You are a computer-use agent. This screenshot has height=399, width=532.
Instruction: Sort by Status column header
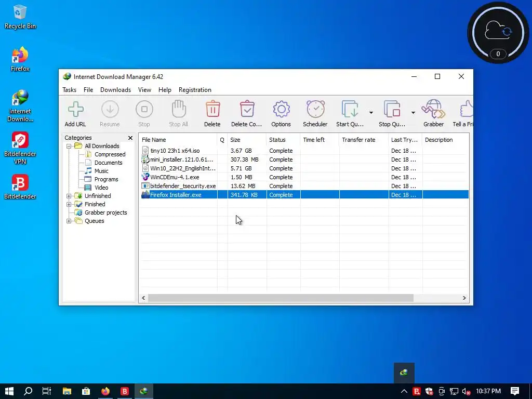click(x=283, y=140)
